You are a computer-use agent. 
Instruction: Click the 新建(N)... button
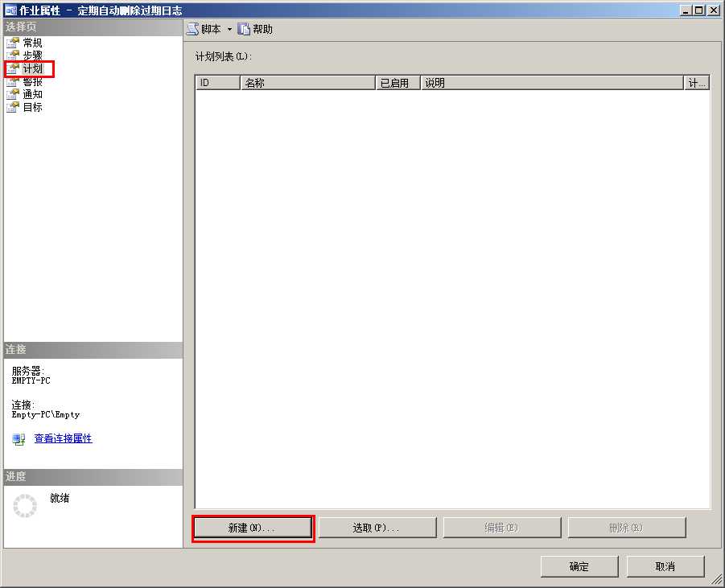coord(253,528)
